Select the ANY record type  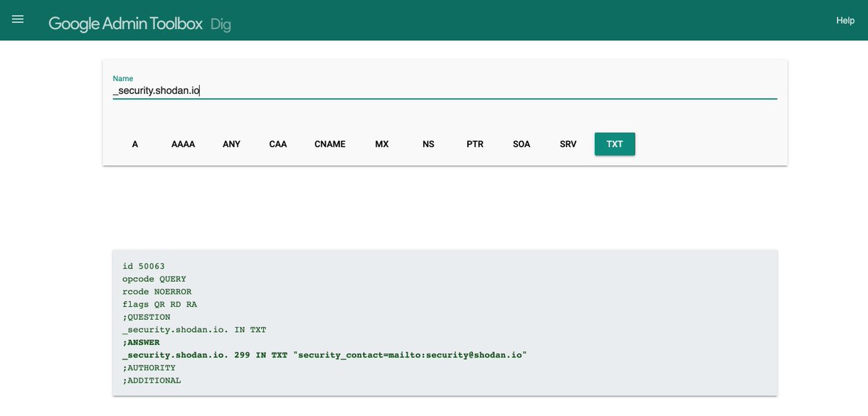pyautogui.click(x=231, y=144)
